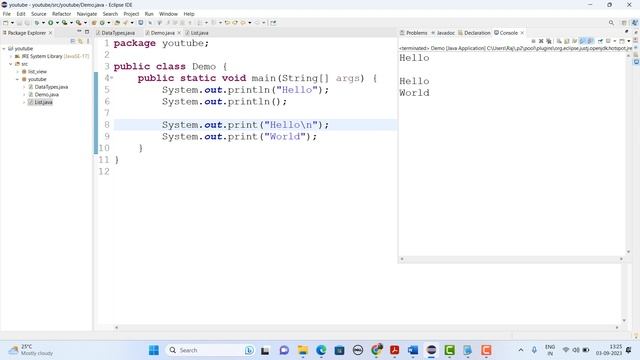This screenshot has width=640, height=360.
Task: Switch to the DataTypes.java editor tab
Action: coord(116,33)
